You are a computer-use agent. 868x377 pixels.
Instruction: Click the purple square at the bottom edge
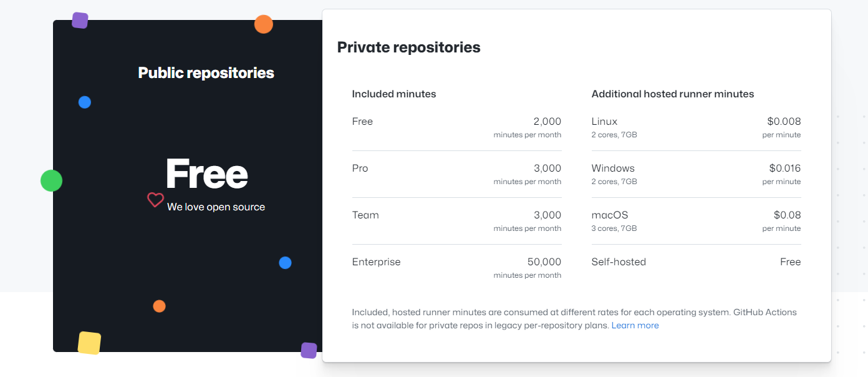[308, 351]
